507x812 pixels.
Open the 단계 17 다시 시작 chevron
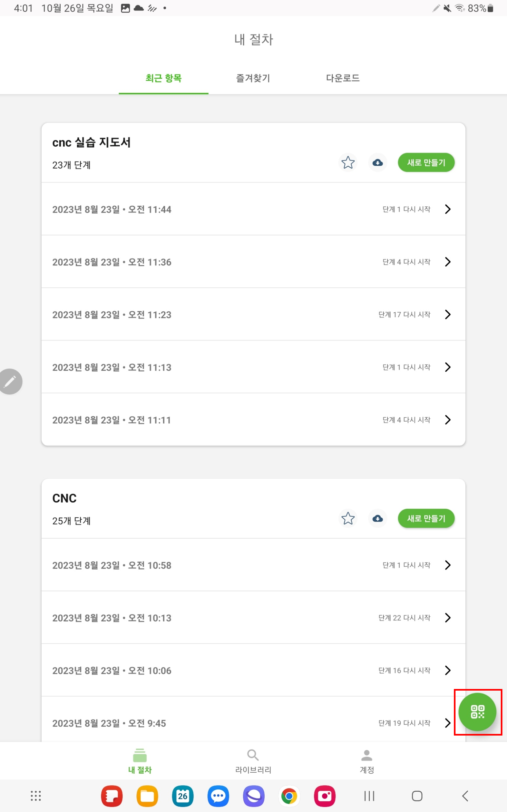coord(448,315)
